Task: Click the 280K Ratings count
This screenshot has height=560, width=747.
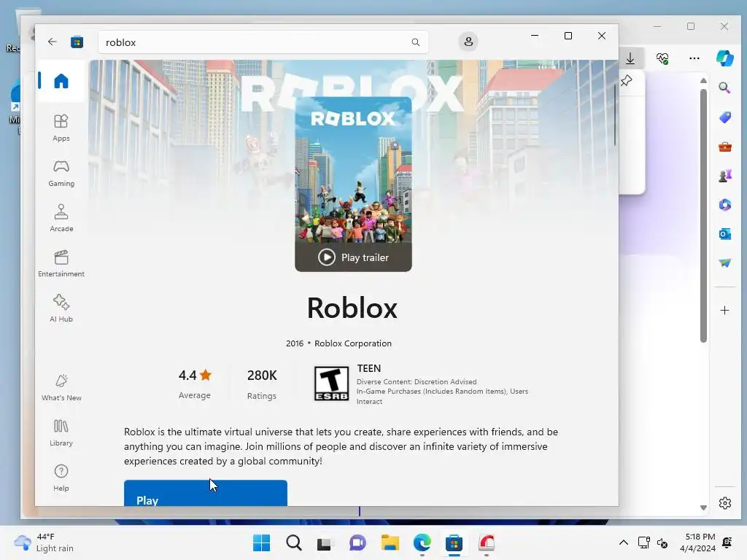Action: coord(262,384)
